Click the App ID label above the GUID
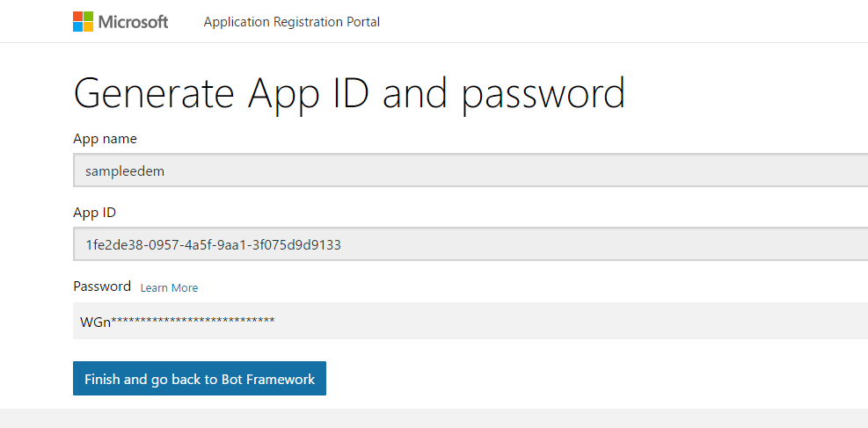This screenshot has width=868, height=428. click(x=94, y=213)
